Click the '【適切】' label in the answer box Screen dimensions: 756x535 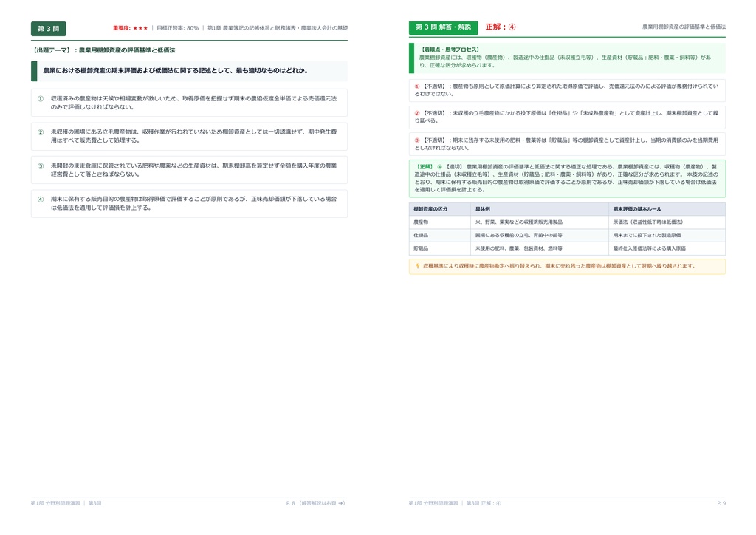coord(454,167)
